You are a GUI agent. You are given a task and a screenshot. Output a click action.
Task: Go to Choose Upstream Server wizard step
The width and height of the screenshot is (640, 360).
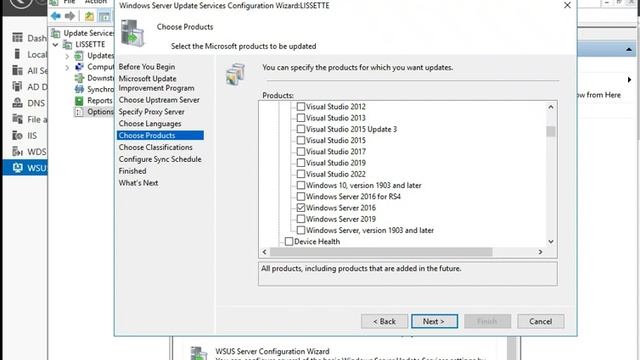coord(159,100)
